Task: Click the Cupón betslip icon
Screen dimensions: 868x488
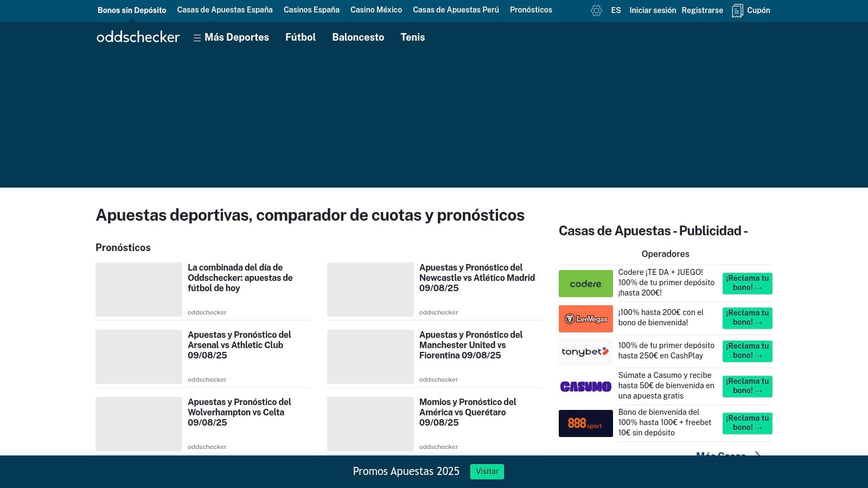Action: (x=737, y=11)
